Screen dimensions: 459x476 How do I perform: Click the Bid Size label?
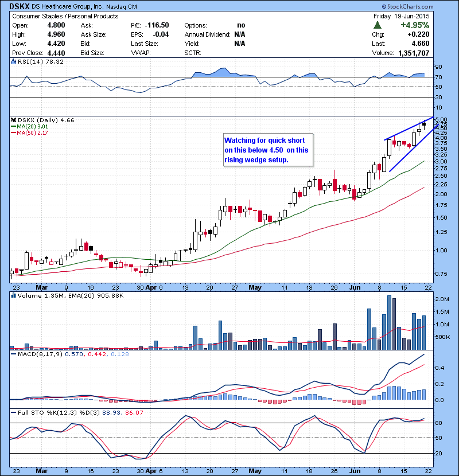[92, 53]
